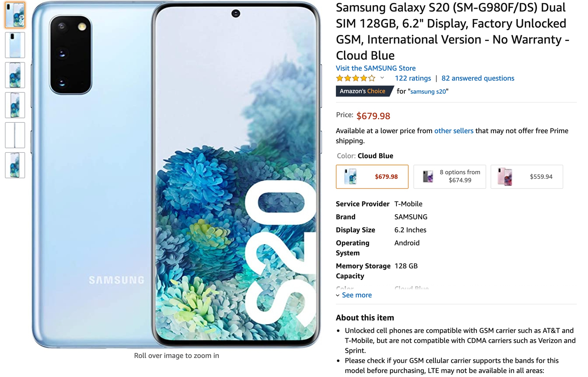Click the $679.98 price text
Screen dimensions: 588x377
pyautogui.click(x=373, y=116)
